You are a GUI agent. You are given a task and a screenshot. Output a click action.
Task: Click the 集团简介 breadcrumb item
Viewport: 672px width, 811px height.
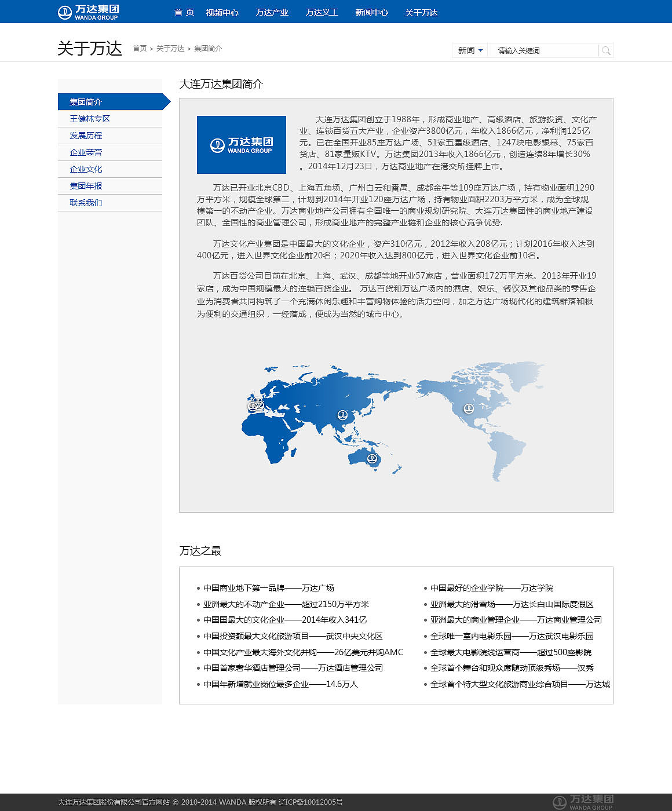(x=208, y=49)
